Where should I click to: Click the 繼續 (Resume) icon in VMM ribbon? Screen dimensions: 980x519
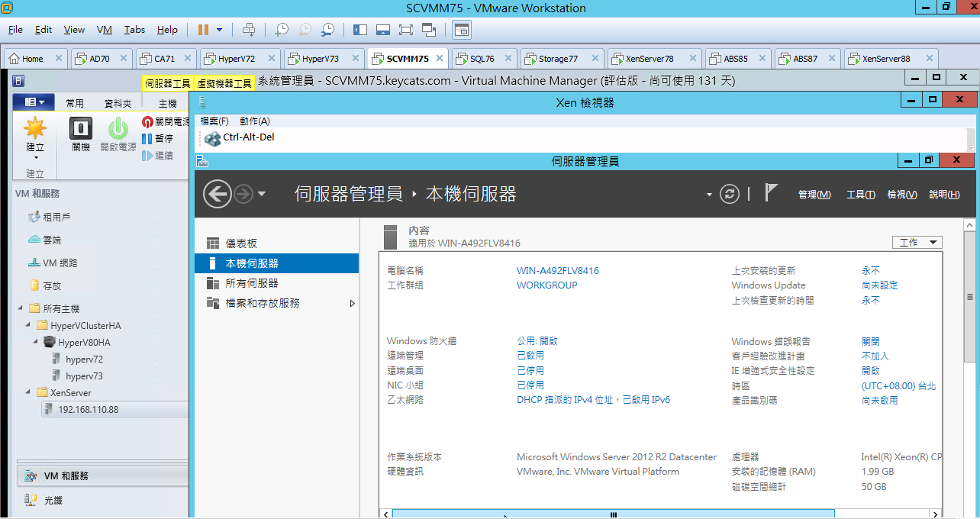pyautogui.click(x=147, y=155)
